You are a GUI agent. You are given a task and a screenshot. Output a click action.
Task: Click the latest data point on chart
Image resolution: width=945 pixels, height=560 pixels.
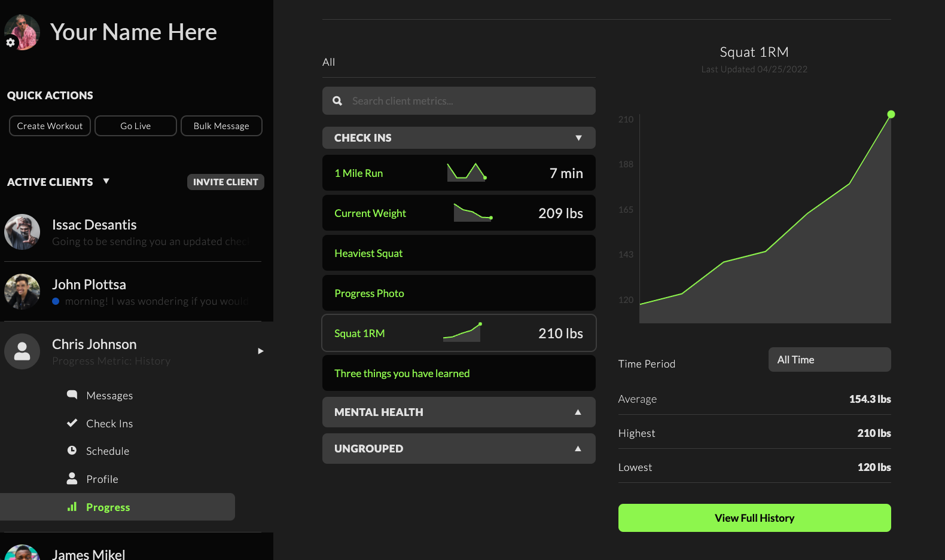(x=891, y=114)
